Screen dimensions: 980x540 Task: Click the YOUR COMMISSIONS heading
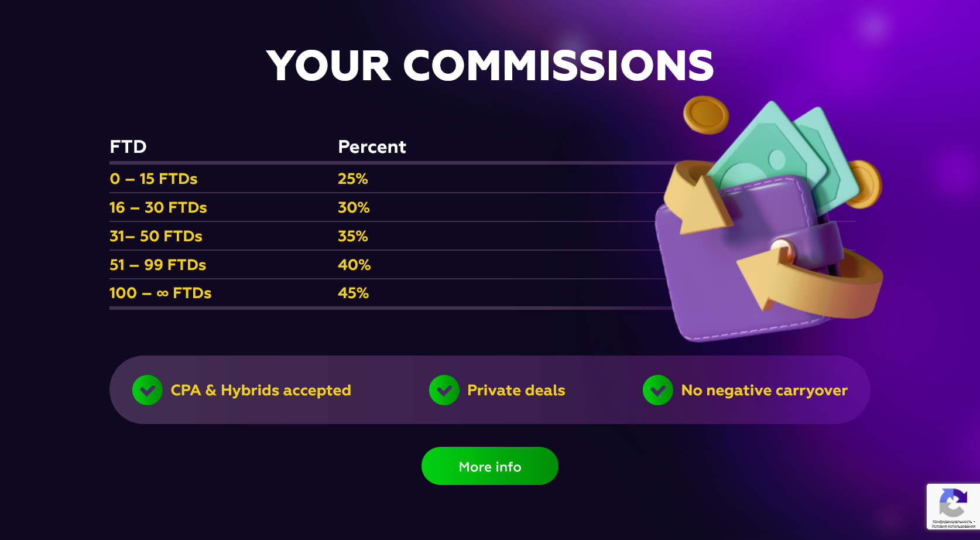click(489, 65)
